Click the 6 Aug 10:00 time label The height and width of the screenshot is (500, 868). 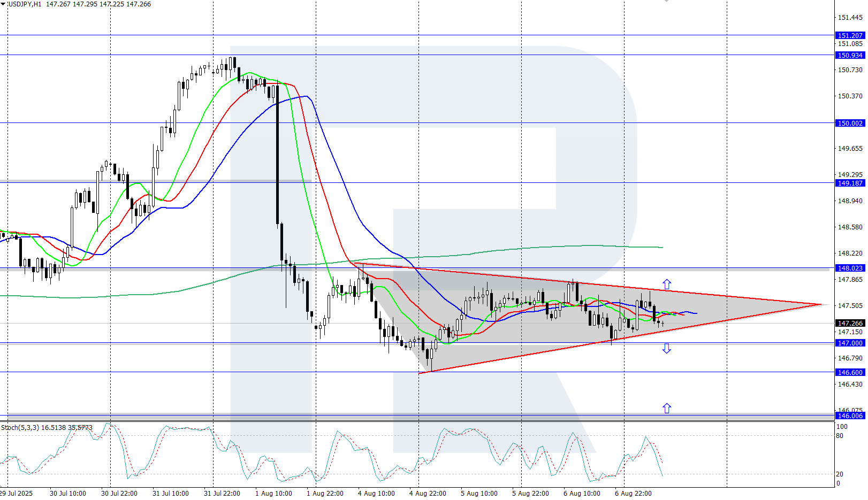point(582,493)
